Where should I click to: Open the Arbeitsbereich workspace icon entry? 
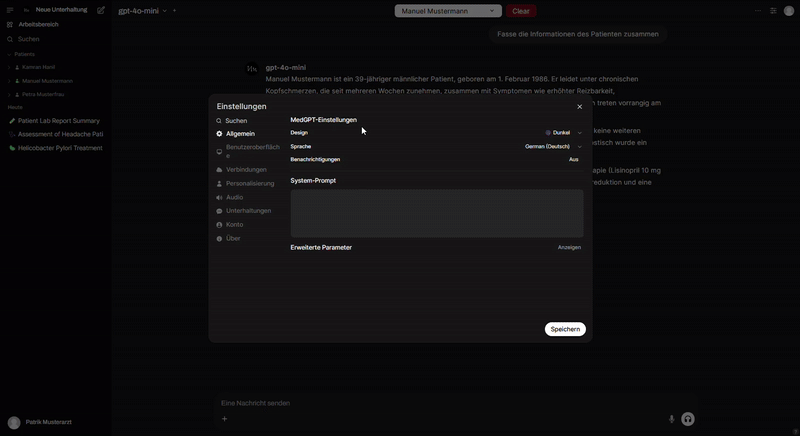point(10,24)
